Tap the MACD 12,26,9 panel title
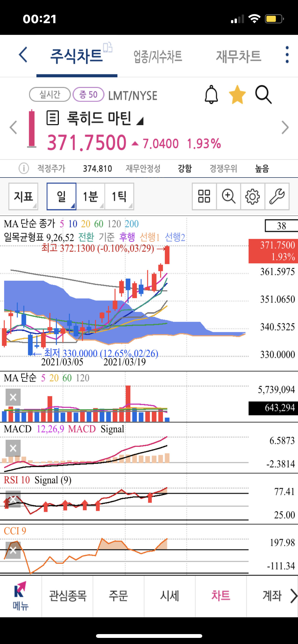The image size is (298, 644). tap(64, 429)
